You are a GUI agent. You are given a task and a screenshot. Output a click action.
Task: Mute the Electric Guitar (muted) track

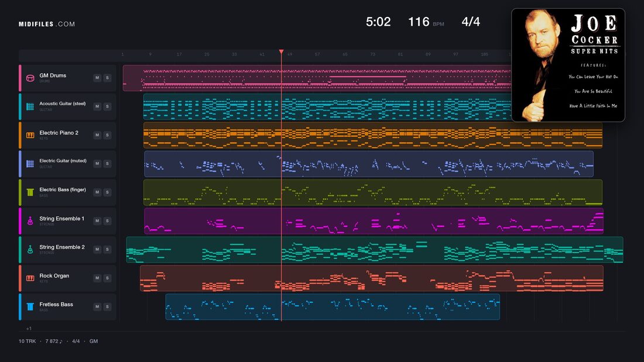(x=97, y=163)
